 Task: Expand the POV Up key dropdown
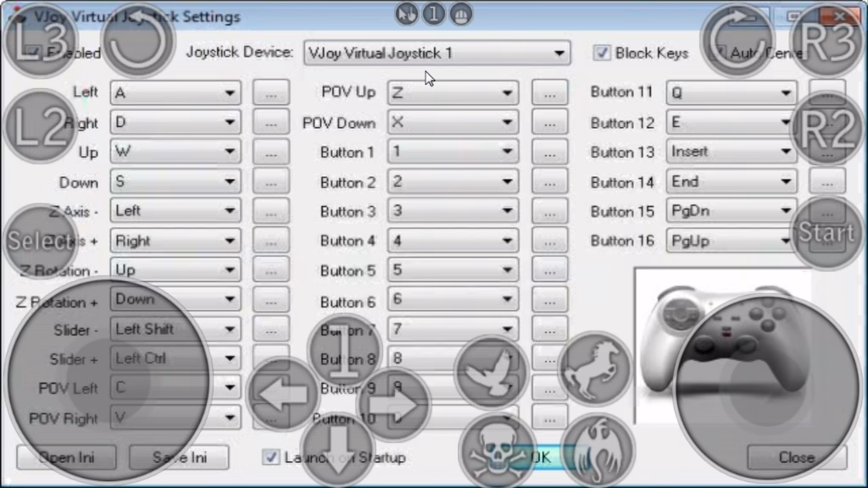tap(453, 92)
